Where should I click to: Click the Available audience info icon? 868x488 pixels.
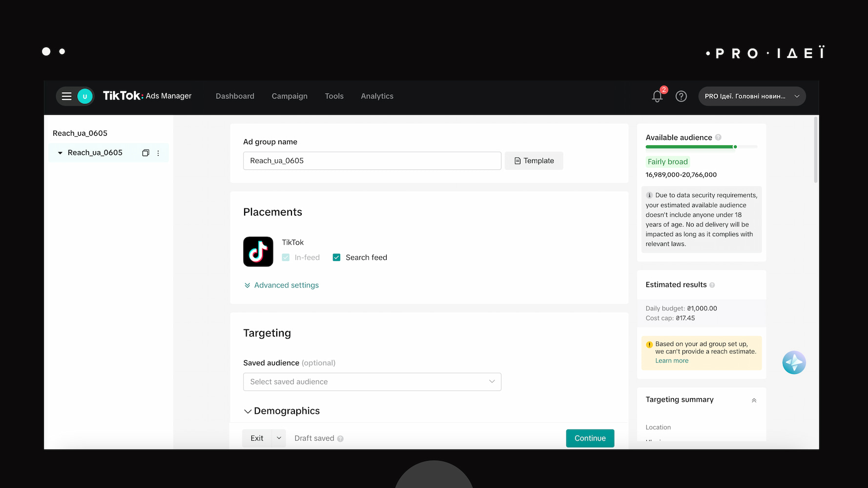pos(718,138)
